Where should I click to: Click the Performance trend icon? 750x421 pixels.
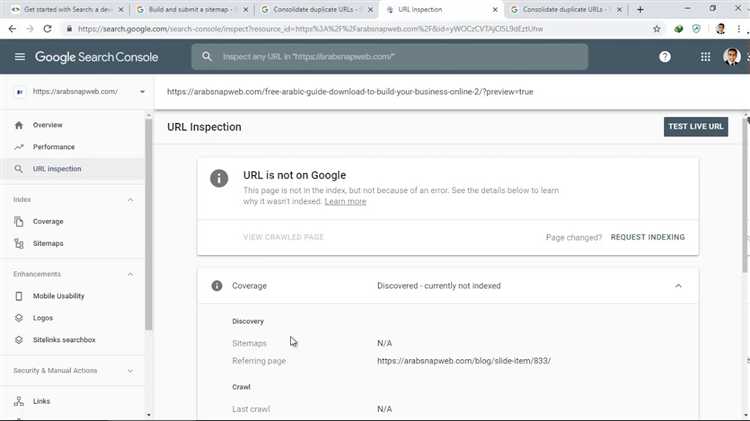[19, 147]
